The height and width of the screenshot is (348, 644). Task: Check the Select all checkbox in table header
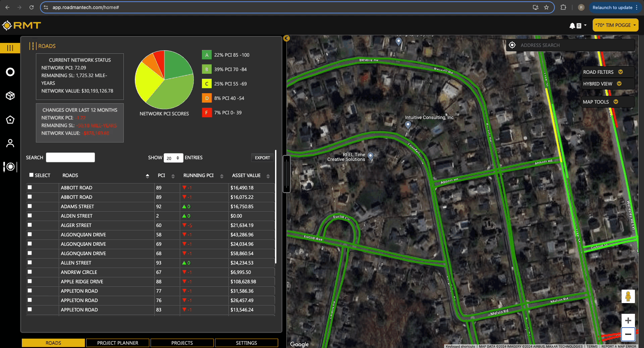click(x=31, y=175)
